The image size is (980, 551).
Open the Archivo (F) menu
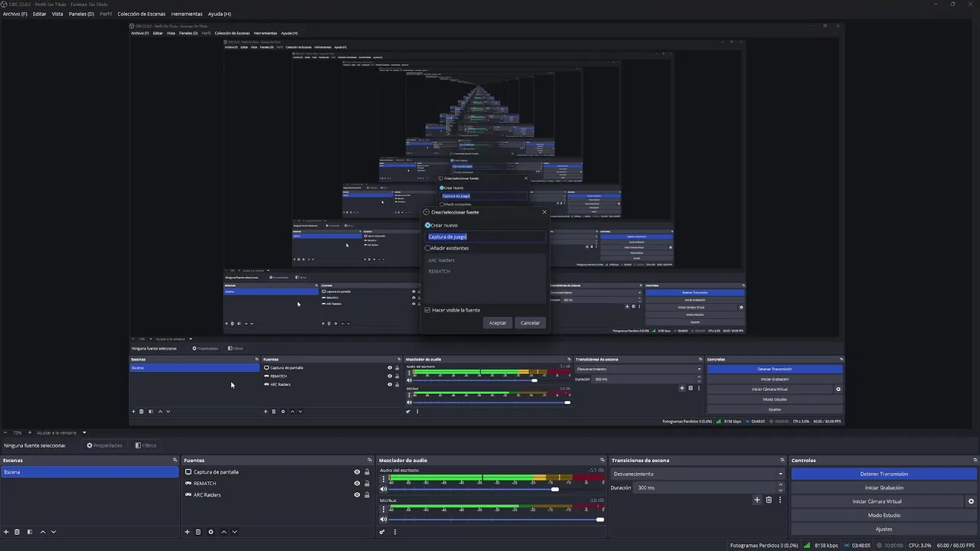[15, 14]
